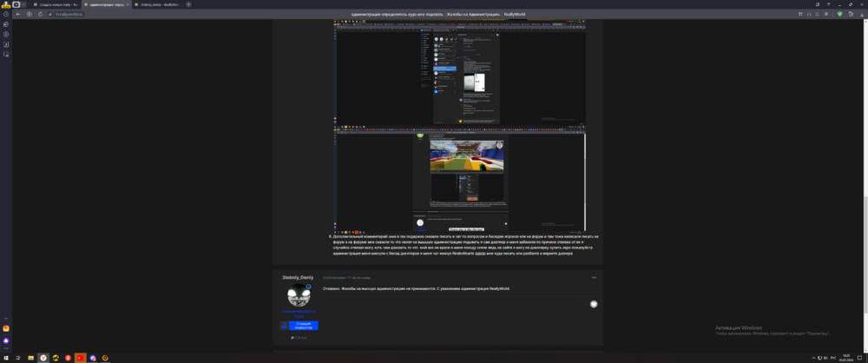Expand the tab list dropdown arrow at top left

pos(23,4)
